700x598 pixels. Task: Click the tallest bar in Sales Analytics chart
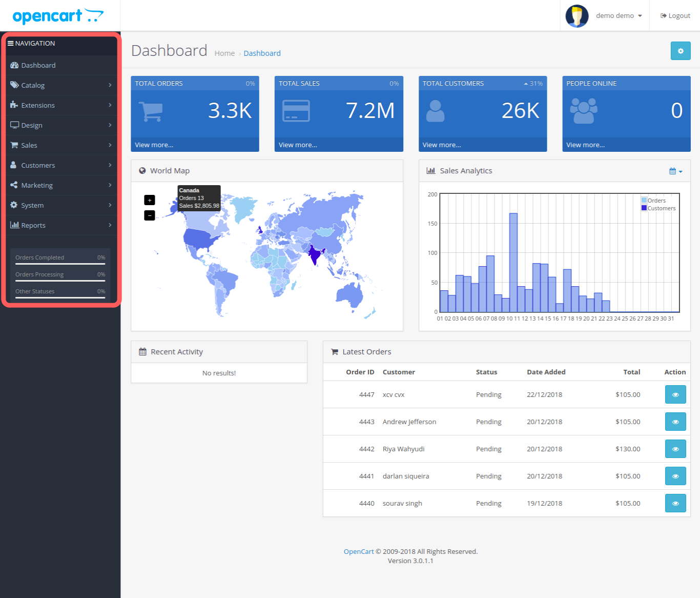513,262
